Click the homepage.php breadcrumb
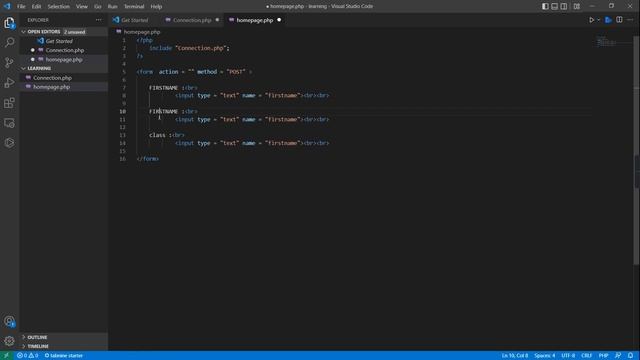The width and height of the screenshot is (640, 360). point(141,32)
